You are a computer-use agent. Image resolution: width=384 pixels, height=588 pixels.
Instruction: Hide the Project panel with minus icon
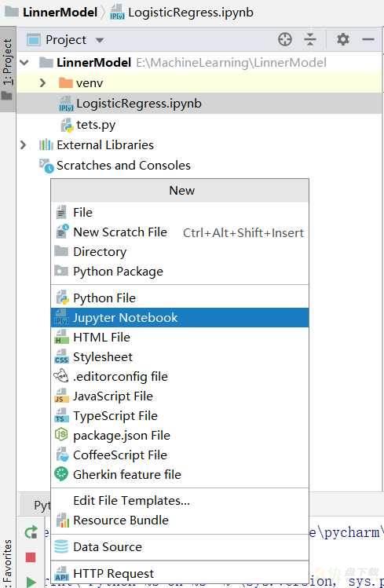pos(368,39)
